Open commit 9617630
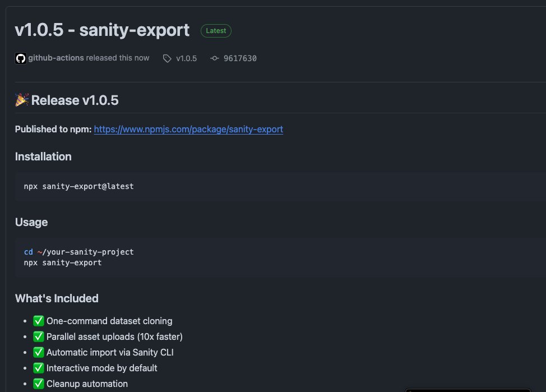This screenshot has width=546, height=392. click(x=240, y=58)
